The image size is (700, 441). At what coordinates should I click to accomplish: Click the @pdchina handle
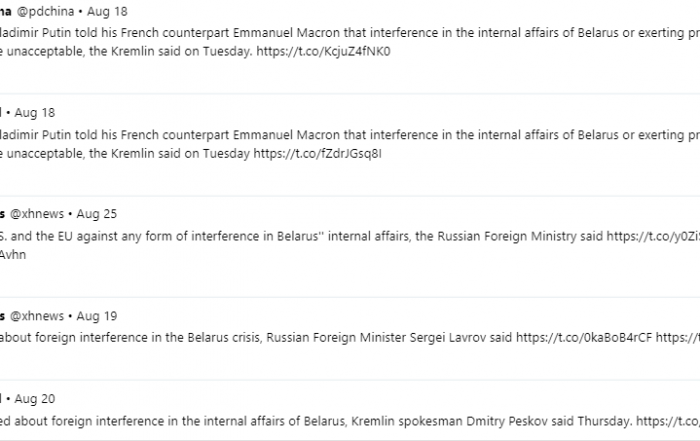pos(46,12)
